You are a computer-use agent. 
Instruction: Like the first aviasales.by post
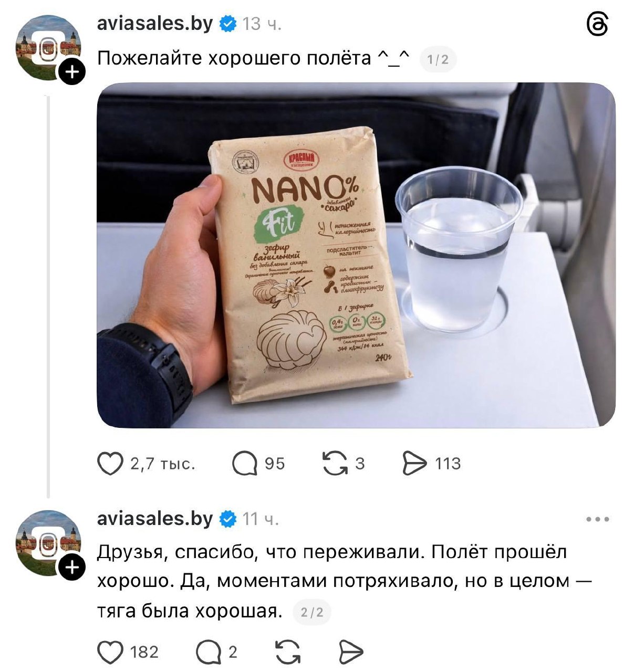point(110,464)
